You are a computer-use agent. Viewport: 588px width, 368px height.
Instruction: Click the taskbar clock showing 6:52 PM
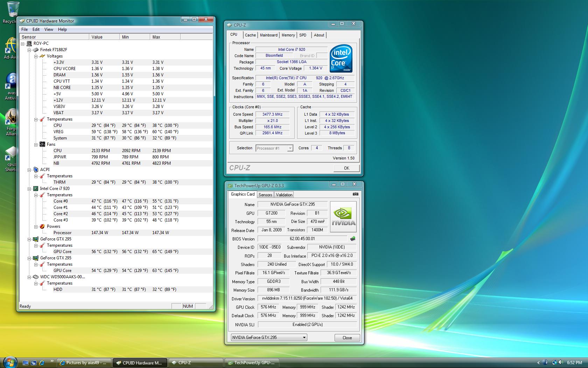click(574, 363)
